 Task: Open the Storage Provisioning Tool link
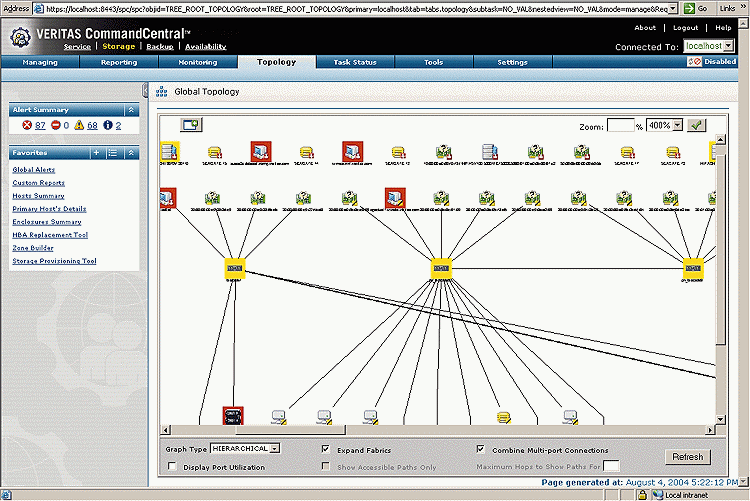pos(55,261)
